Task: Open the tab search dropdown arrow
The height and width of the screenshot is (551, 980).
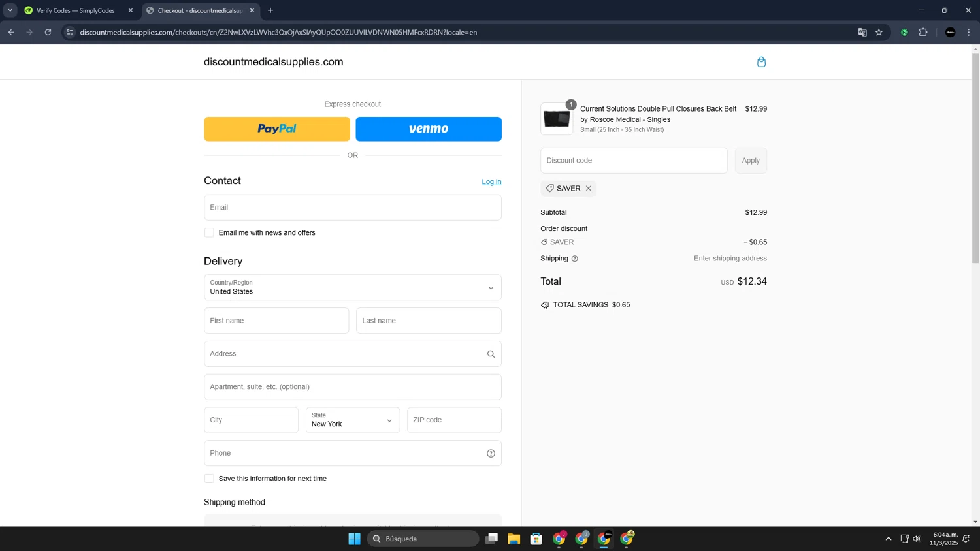Action: [10, 10]
